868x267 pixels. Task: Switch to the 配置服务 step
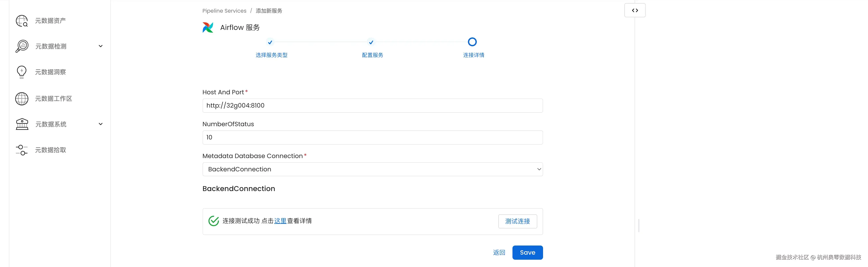point(372,55)
